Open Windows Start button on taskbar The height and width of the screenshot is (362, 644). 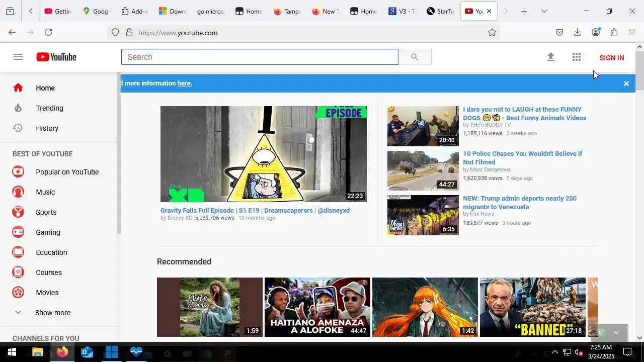(x=12, y=352)
